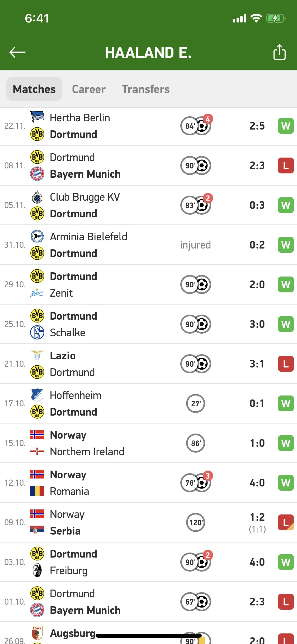
Task: Tap the Zenit logo icon
Action: coord(37,293)
